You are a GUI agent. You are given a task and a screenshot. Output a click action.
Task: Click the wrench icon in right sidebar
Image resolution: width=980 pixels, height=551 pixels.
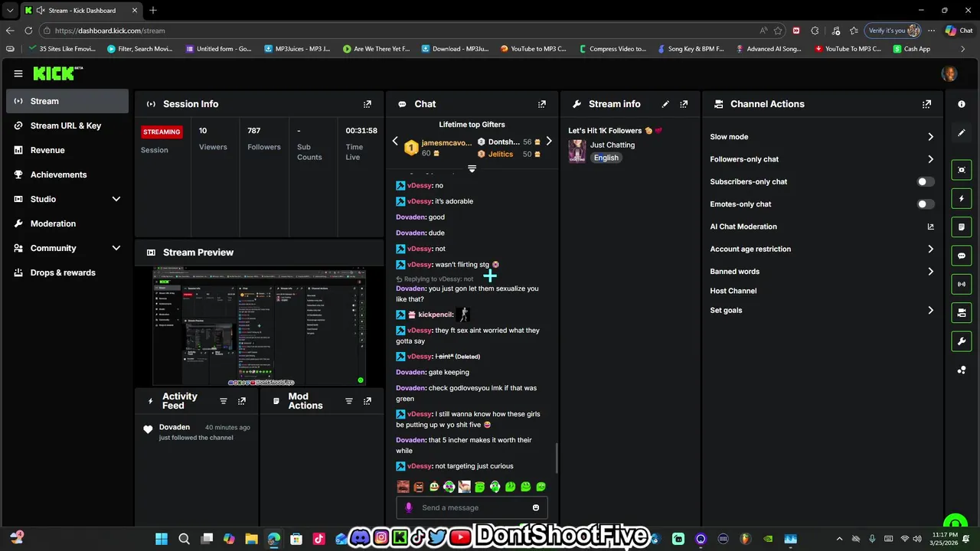pos(962,341)
